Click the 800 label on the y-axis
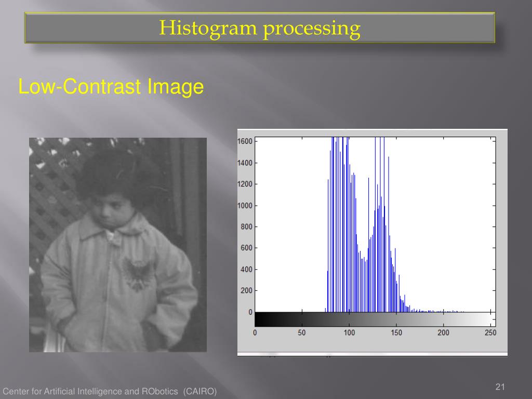The height and width of the screenshot is (399, 532). 247,227
